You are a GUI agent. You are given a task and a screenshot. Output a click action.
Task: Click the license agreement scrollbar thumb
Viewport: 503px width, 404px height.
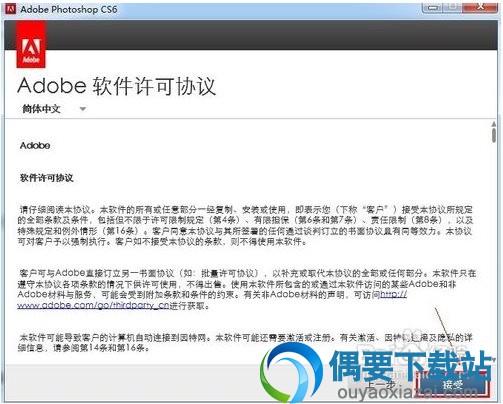pyautogui.click(x=494, y=135)
